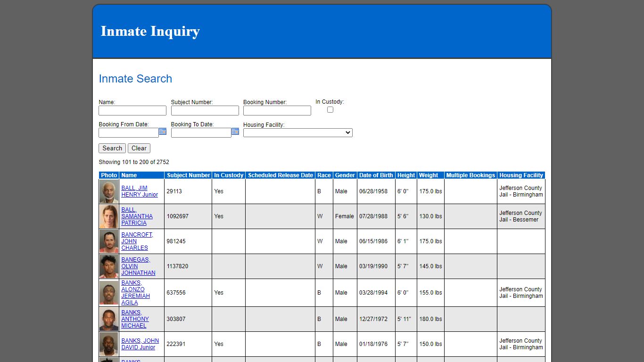Click the Clear button
The image size is (644, 362).
click(x=139, y=148)
